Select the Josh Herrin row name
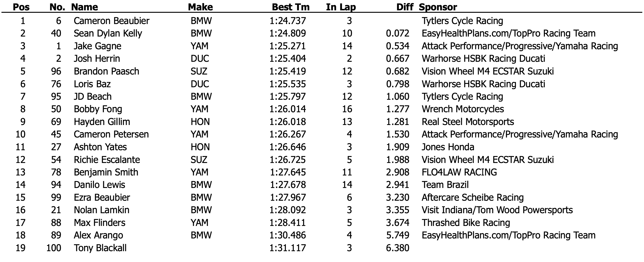644x262 pixels. coord(97,59)
